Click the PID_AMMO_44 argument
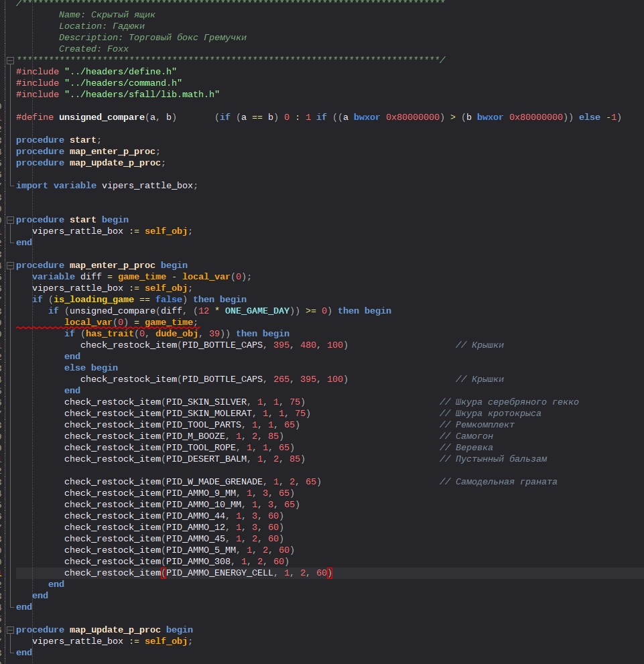Screen dimensions: 644x664 196,517
